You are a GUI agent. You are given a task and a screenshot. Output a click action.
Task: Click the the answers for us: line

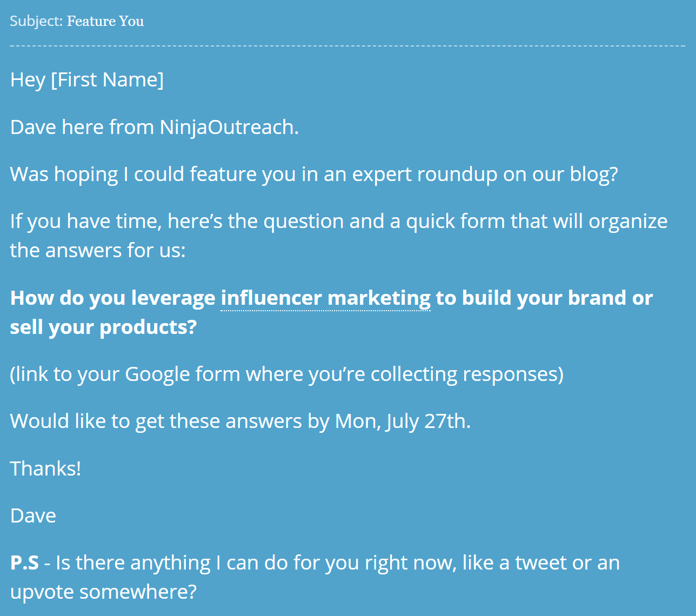pyautogui.click(x=98, y=251)
